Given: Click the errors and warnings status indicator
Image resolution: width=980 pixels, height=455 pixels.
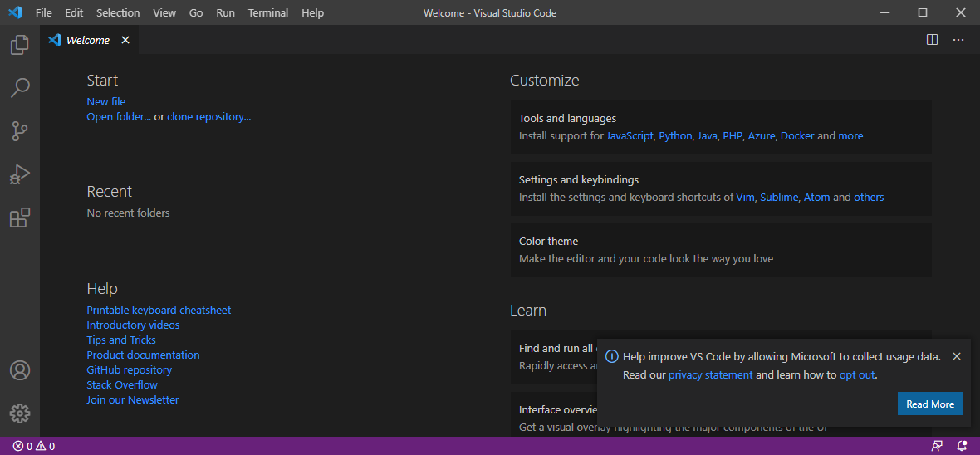Looking at the screenshot, I should [x=34, y=446].
